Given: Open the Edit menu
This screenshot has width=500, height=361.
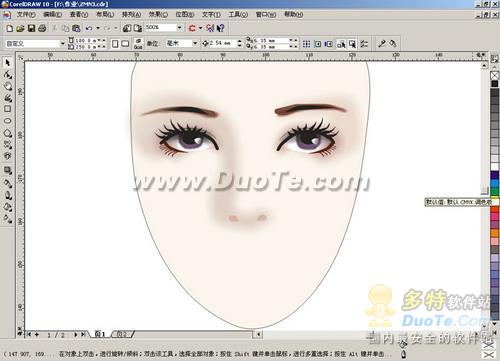Looking at the screenshot, I should [53, 14].
